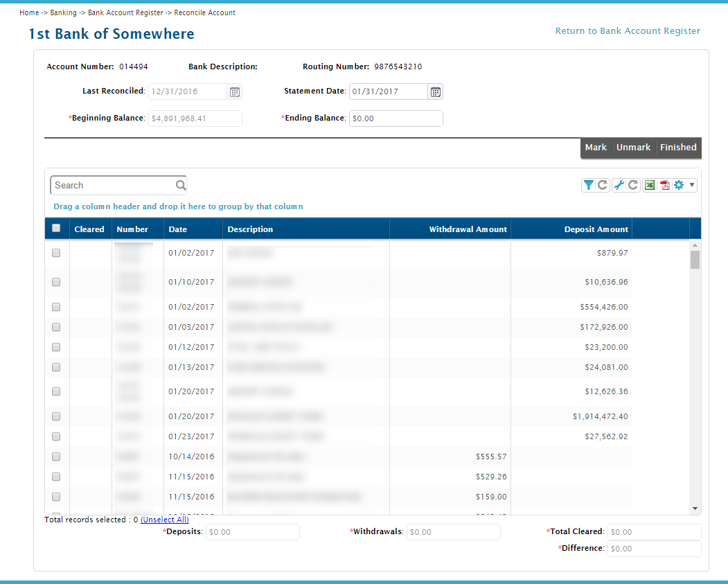Click the search magnifier icon
Viewport: 728px width, 584px height.
(180, 185)
